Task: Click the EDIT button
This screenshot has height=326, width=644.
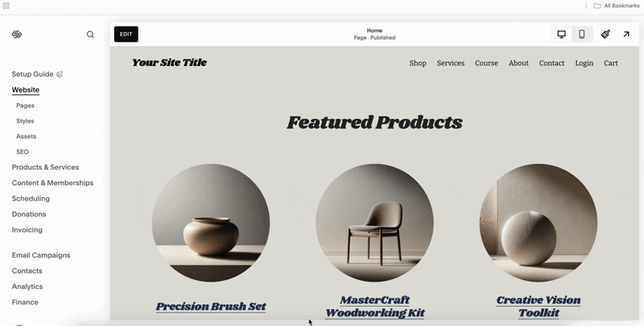Action: point(126,34)
